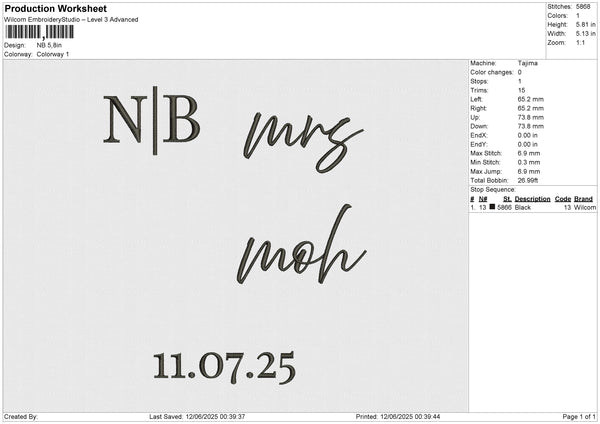Screen dimensions: 600x424
Task: Click the Height value 5.81 in
Action: click(x=585, y=24)
